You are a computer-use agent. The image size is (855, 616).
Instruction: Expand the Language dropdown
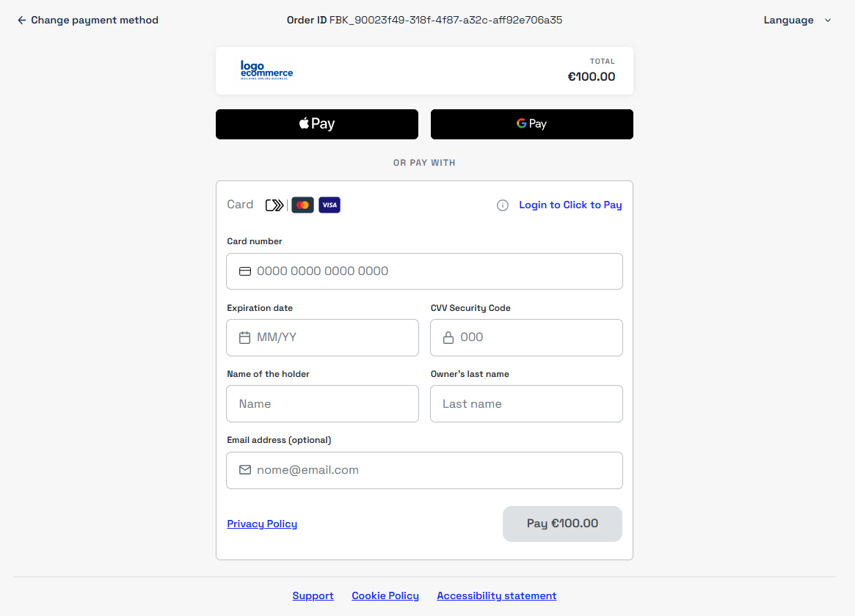pos(797,20)
